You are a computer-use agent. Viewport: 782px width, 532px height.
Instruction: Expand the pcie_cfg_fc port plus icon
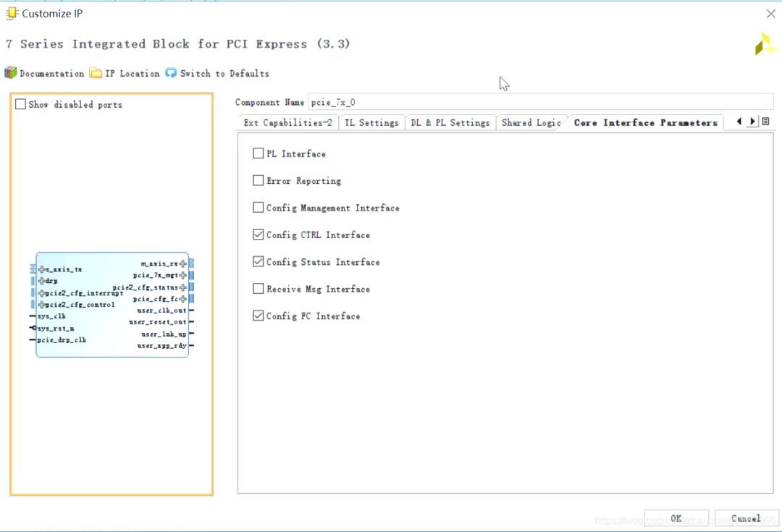pos(182,299)
